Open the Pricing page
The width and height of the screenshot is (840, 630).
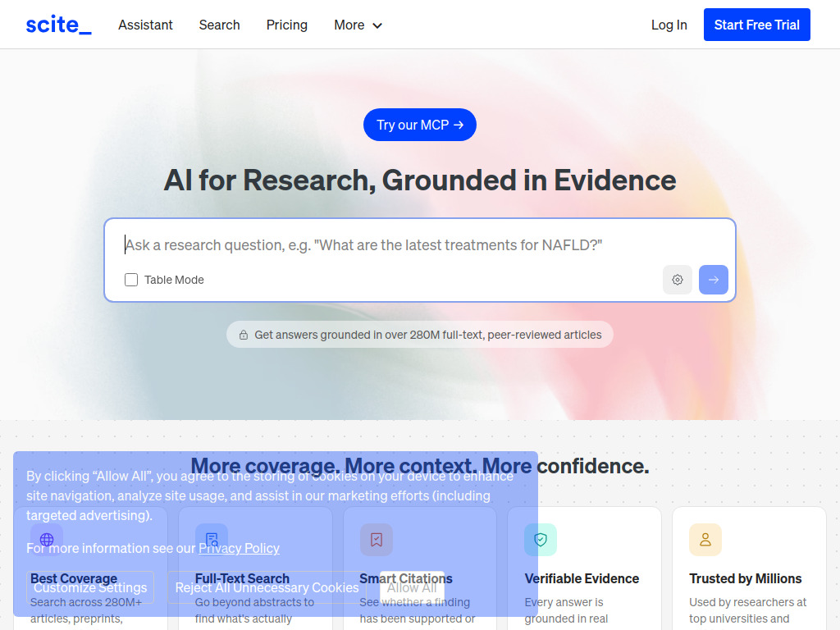point(287,25)
